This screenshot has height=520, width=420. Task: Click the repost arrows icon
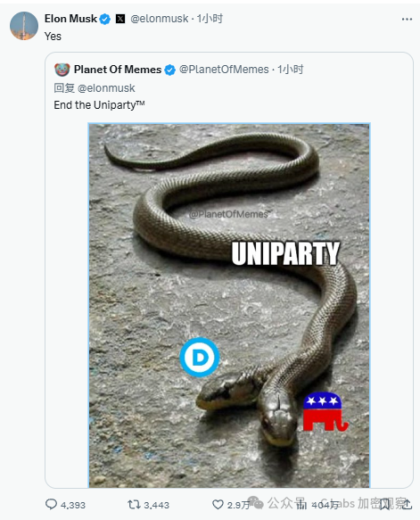pyautogui.click(x=134, y=505)
